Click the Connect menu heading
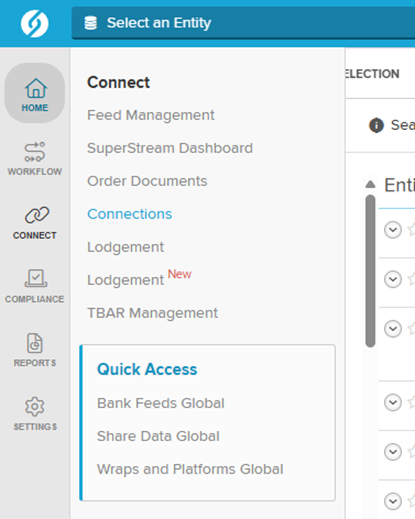 (x=118, y=83)
